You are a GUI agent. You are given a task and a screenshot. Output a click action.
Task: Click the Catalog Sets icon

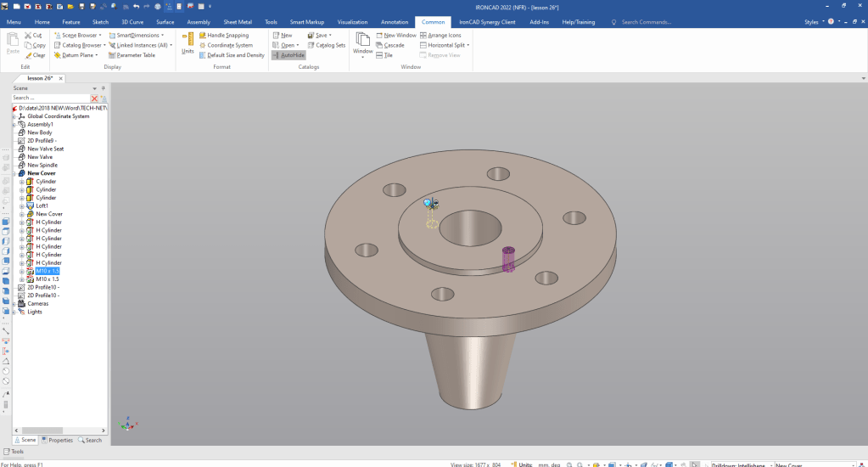coord(311,45)
